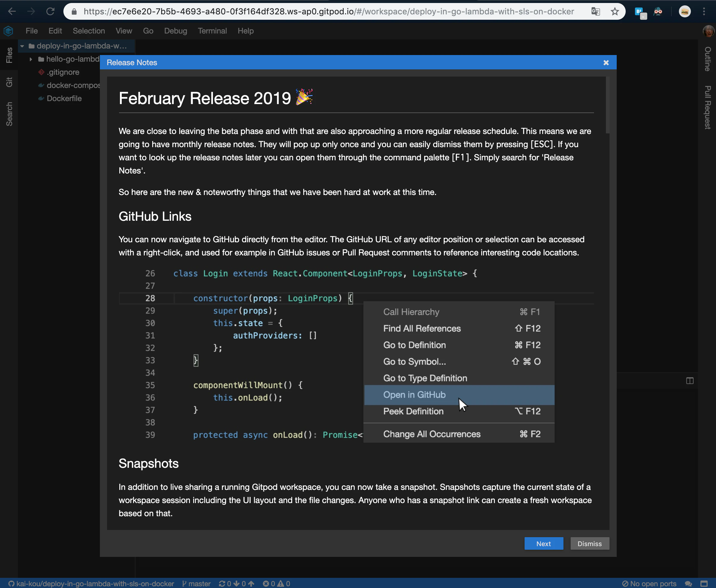
Task: Click the git sync status indicator
Action: pos(236,584)
